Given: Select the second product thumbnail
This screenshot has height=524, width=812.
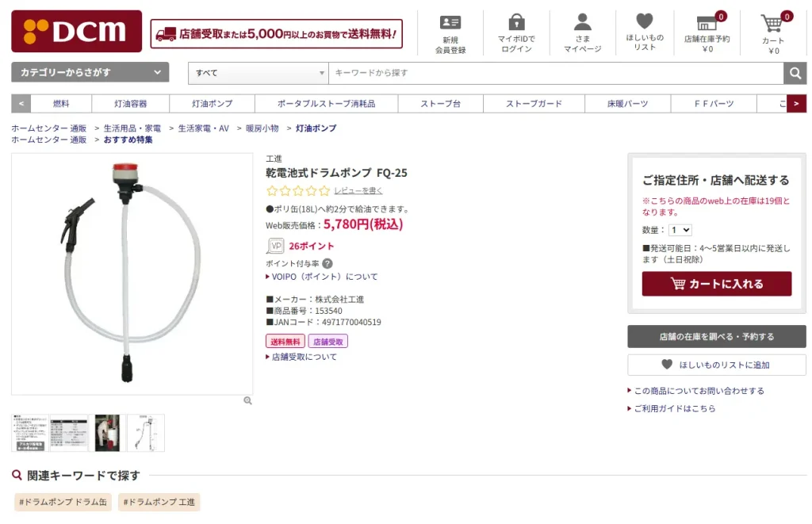Looking at the screenshot, I should pyautogui.click(x=68, y=433).
